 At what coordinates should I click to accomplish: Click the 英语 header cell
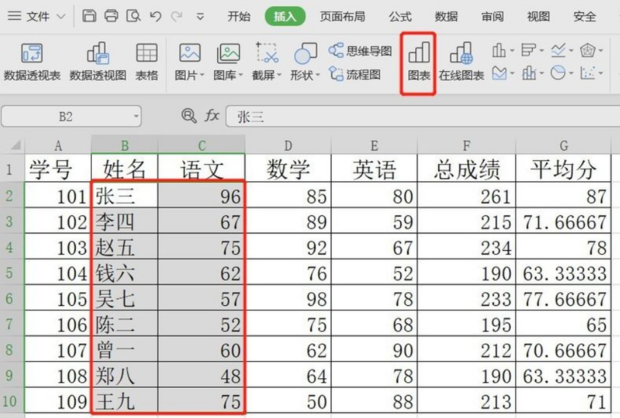pos(374,169)
